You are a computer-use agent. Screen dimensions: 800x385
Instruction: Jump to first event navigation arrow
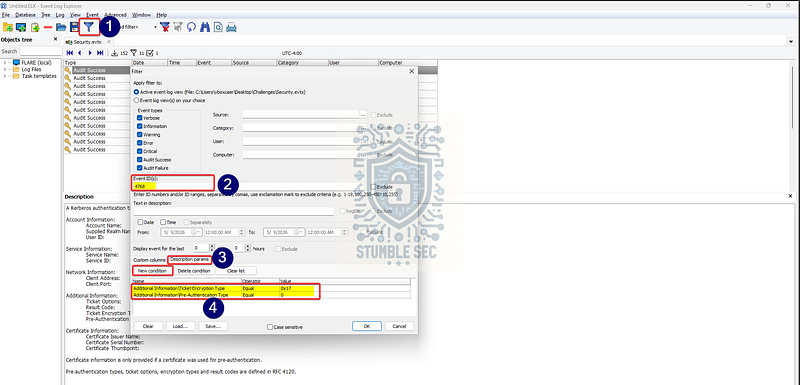click(x=70, y=53)
